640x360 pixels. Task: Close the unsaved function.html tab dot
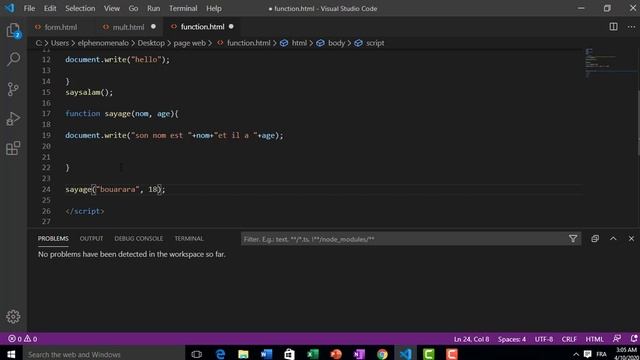(231, 27)
